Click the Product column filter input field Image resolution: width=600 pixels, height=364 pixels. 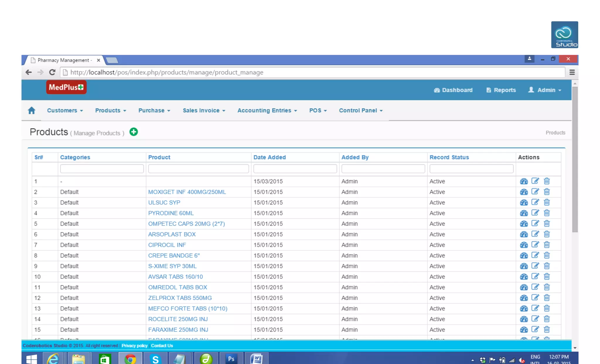pyautogui.click(x=198, y=169)
